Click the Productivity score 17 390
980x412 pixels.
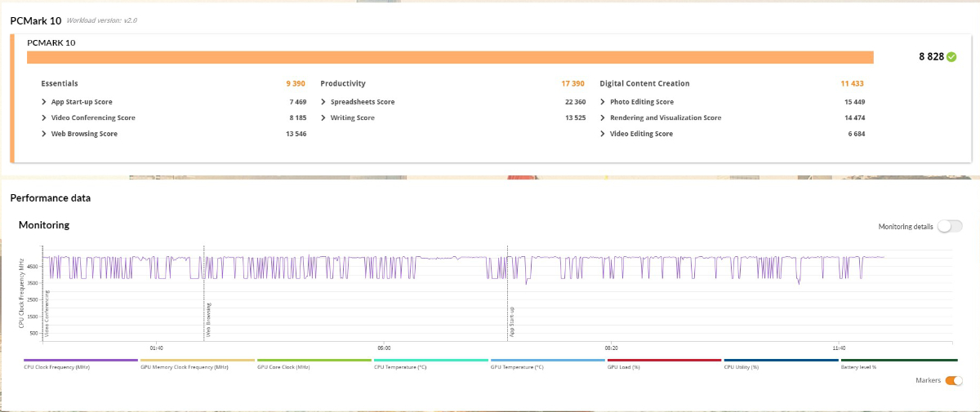(x=572, y=83)
